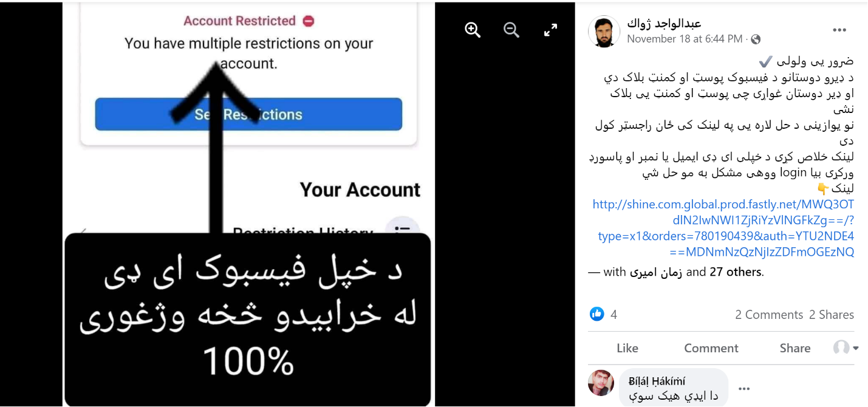Image resolution: width=868 pixels, height=407 pixels.
Task: View the 2 Comments count
Action: pos(769,315)
